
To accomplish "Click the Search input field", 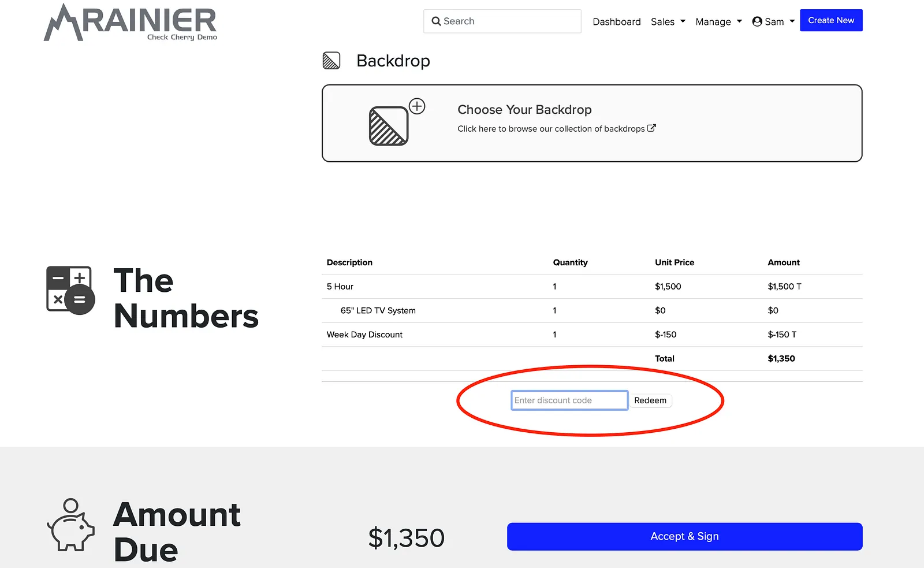I will [502, 21].
